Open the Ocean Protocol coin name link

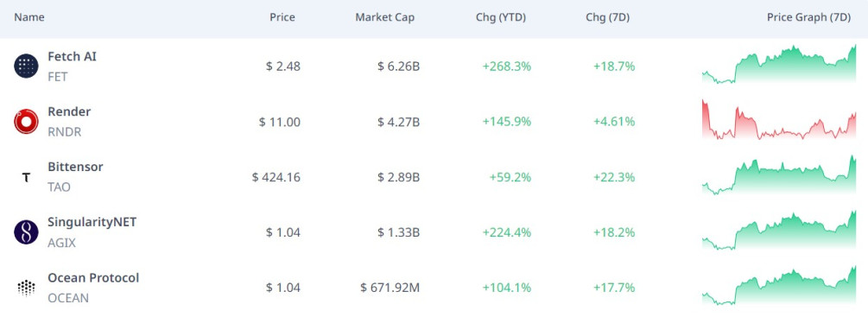click(x=93, y=277)
